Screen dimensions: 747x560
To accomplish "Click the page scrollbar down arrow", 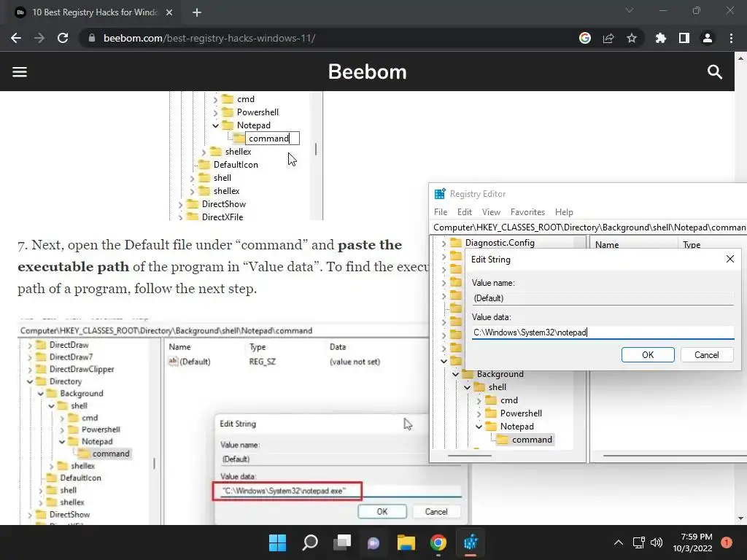I will click(x=740, y=518).
